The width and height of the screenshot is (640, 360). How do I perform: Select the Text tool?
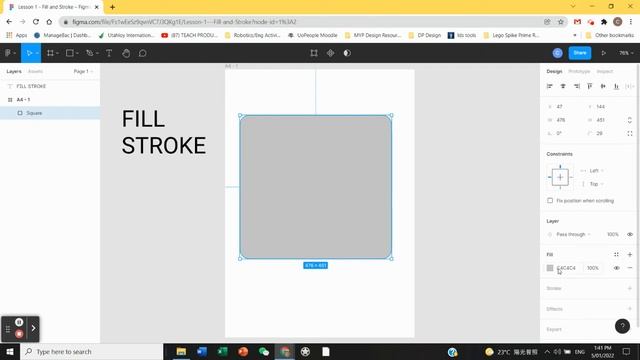click(109, 53)
